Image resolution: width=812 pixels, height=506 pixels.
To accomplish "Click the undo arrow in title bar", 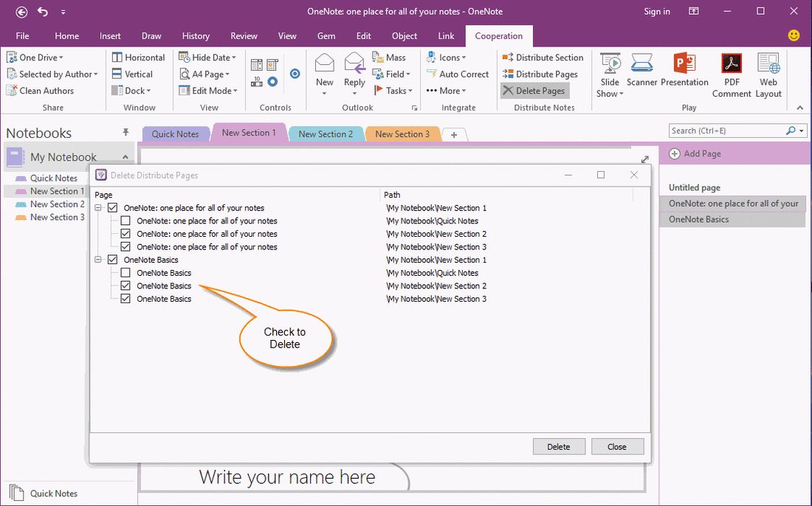I will 43,11.
